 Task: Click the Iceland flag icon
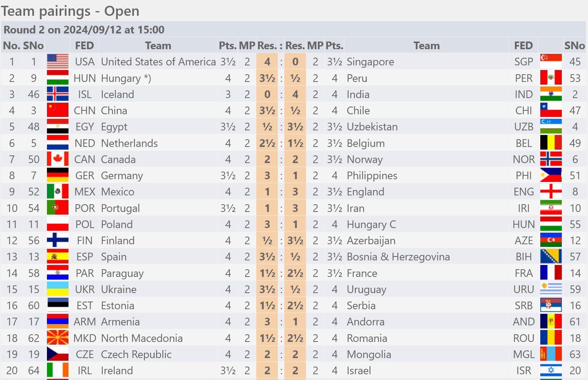(58, 94)
